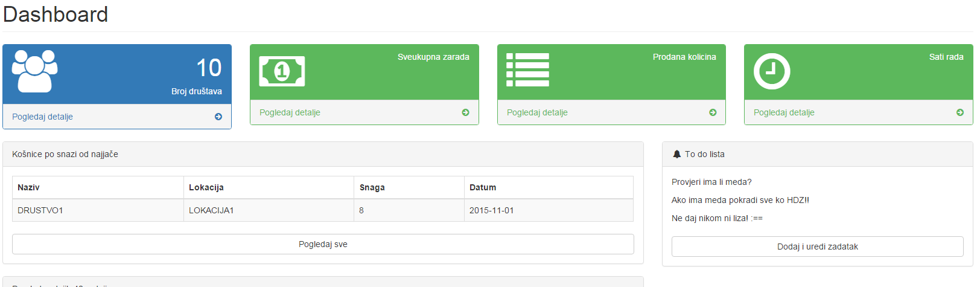Open Pogledaj detalje for Sati rada
This screenshot has width=980, height=287.
point(784,112)
